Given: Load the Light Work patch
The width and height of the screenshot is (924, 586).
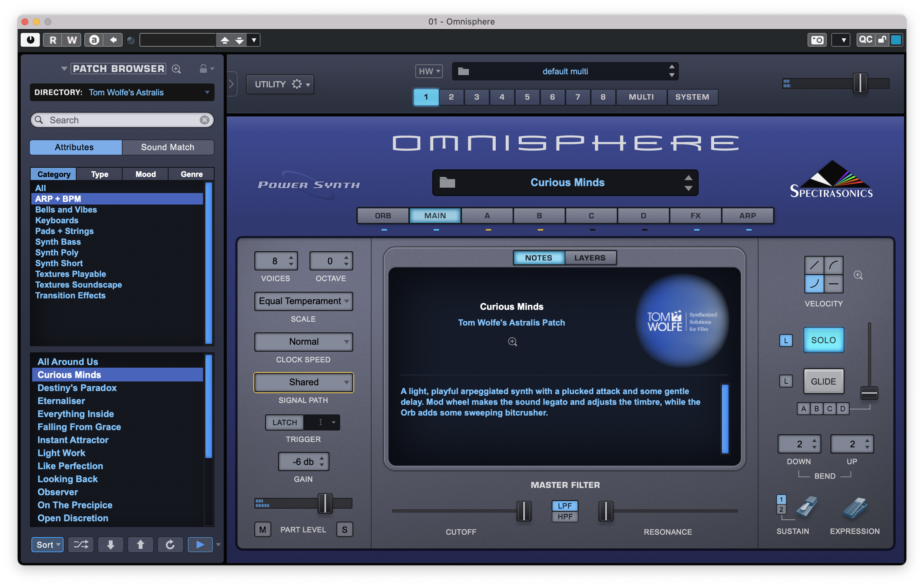Looking at the screenshot, I should 117,453.
